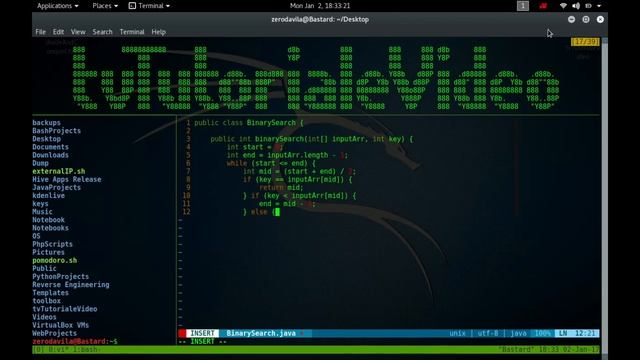Viewport: 640px width, 360px height.
Task: Click the toolbox directory entry
Action: tap(46, 301)
